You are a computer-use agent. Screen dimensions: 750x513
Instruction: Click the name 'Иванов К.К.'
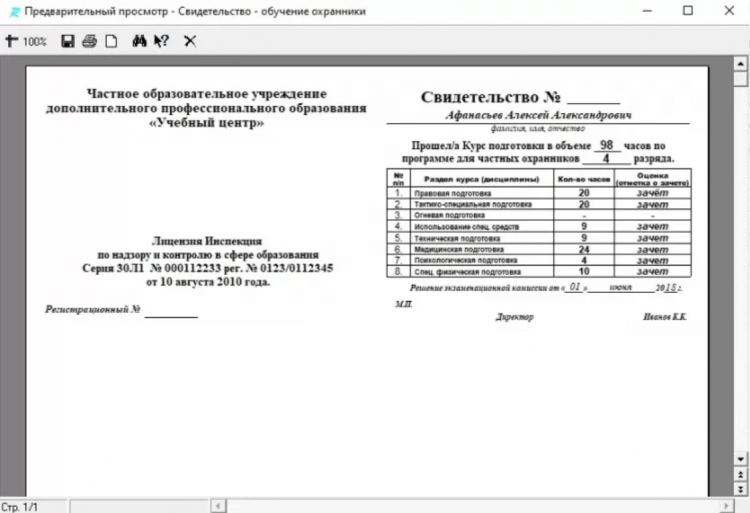click(x=665, y=317)
